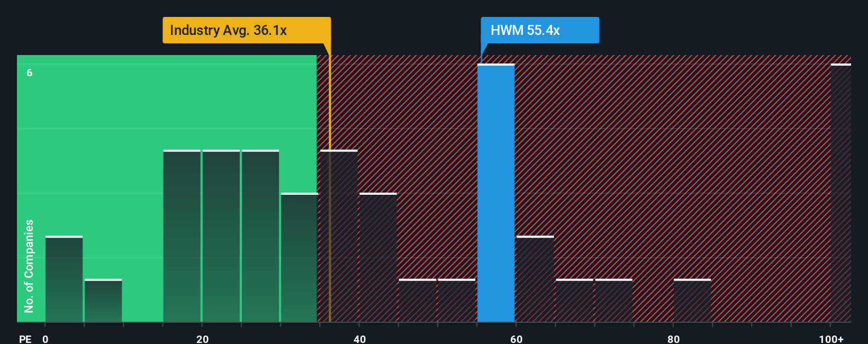Select the histogram bar at PE 65–70
Image resolution: width=868 pixels, height=344 pixels.
[574, 301]
